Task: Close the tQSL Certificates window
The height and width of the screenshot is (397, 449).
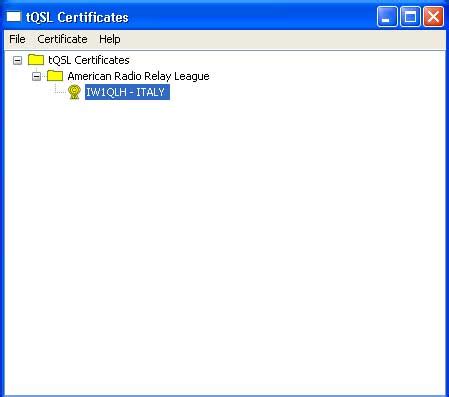Action: tap(433, 16)
